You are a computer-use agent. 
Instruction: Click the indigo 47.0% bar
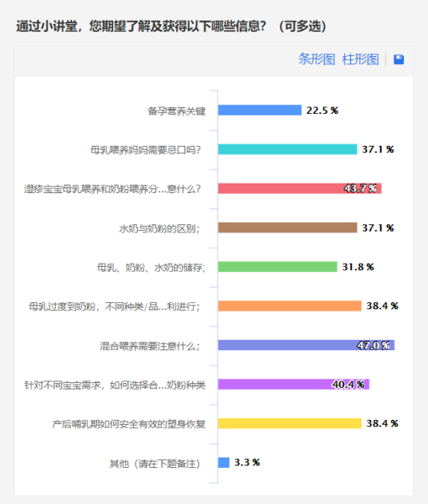pyautogui.click(x=306, y=345)
